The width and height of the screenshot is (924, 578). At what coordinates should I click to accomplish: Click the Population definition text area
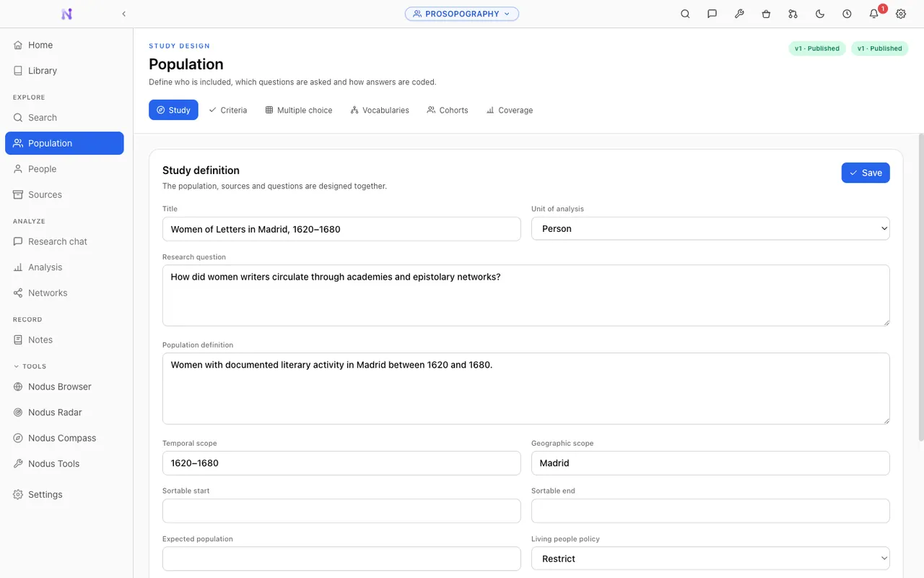click(526, 389)
